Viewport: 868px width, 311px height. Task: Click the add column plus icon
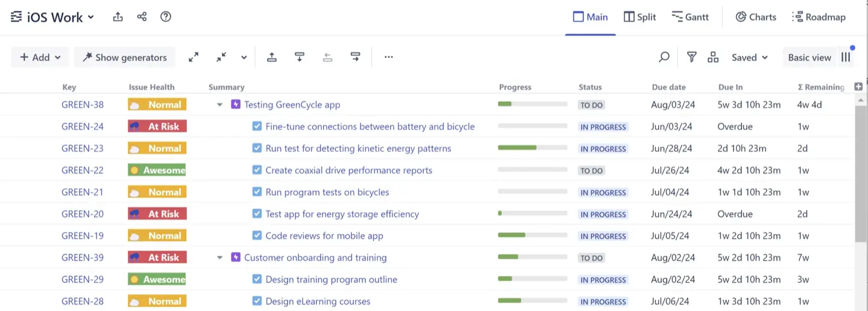[x=859, y=87]
